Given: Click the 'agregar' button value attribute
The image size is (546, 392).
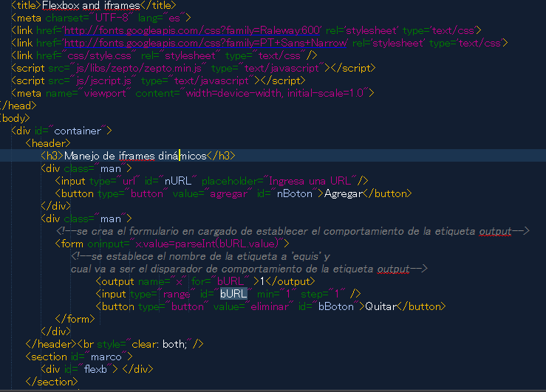Looking at the screenshot, I should 229,193.
